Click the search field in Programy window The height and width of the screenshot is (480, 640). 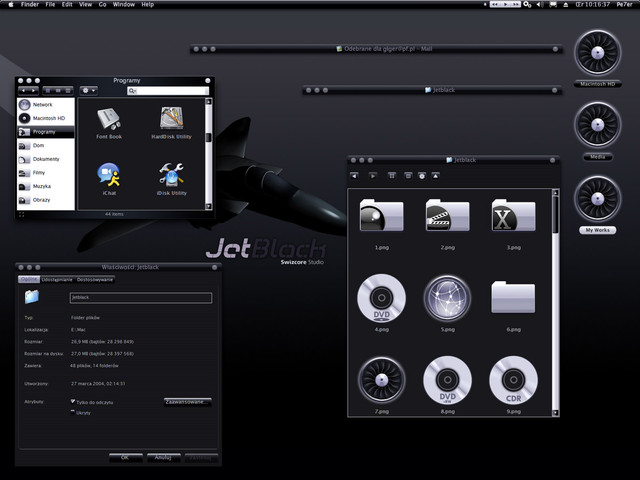168,91
